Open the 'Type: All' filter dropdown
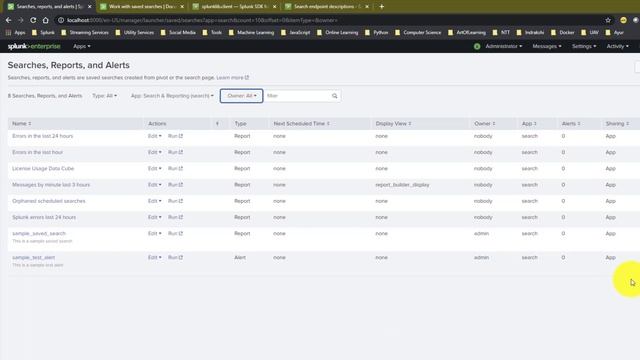This screenshot has height=360, width=640. 104,96
